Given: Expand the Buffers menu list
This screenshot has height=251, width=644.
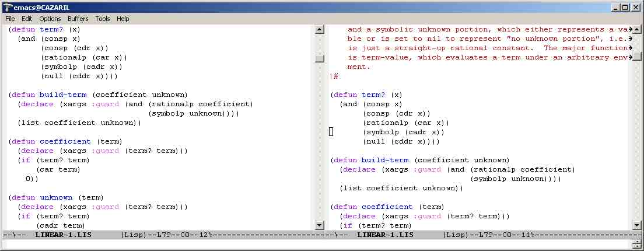Looking at the screenshot, I should 78,19.
